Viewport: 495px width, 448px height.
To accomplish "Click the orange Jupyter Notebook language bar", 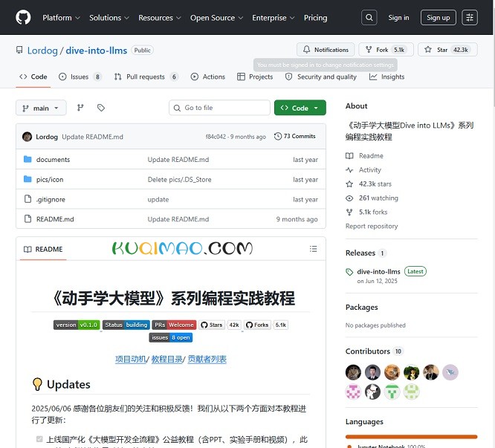I will 411,437.
